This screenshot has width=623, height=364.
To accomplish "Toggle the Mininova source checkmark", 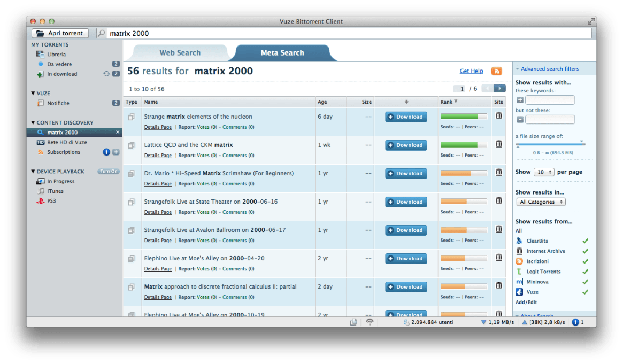I will (585, 282).
